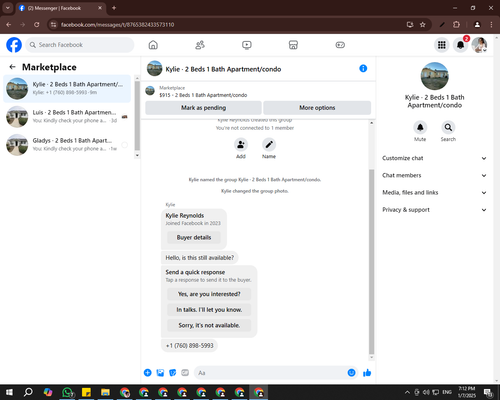Open a new browser tab
Image resolution: width=500 pixels, height=400 pixels.
114,8
